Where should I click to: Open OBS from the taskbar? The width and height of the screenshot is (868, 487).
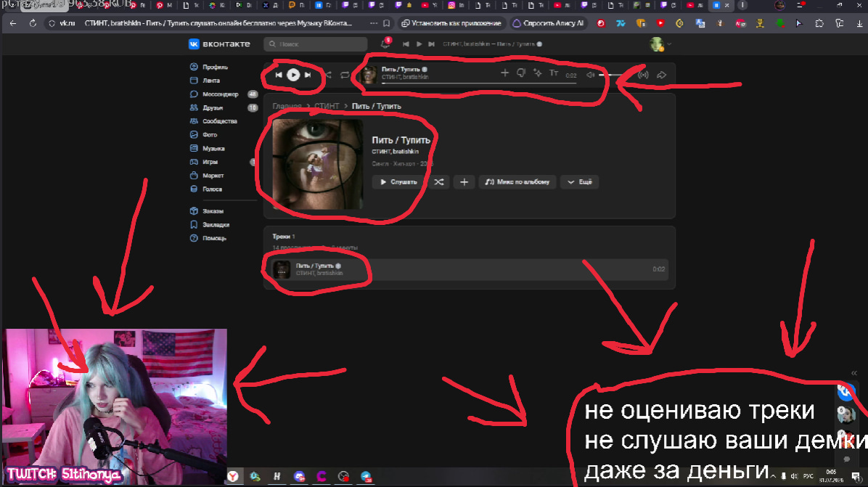pyautogui.click(x=344, y=476)
